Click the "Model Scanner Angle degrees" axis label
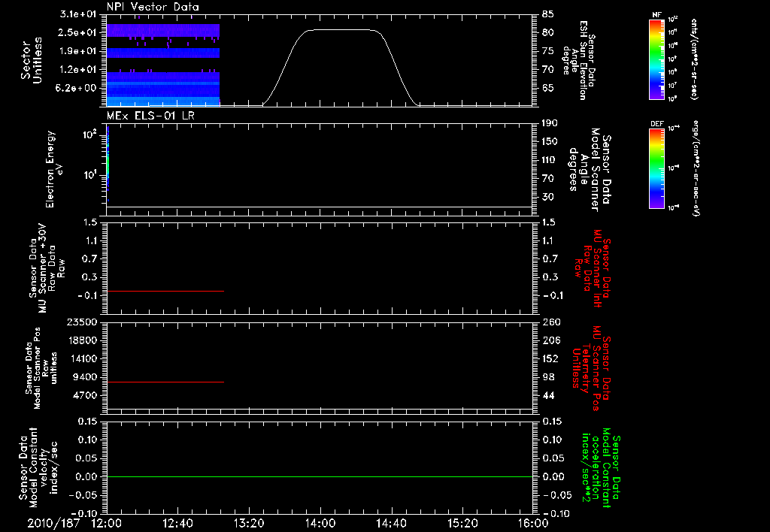 coord(590,170)
